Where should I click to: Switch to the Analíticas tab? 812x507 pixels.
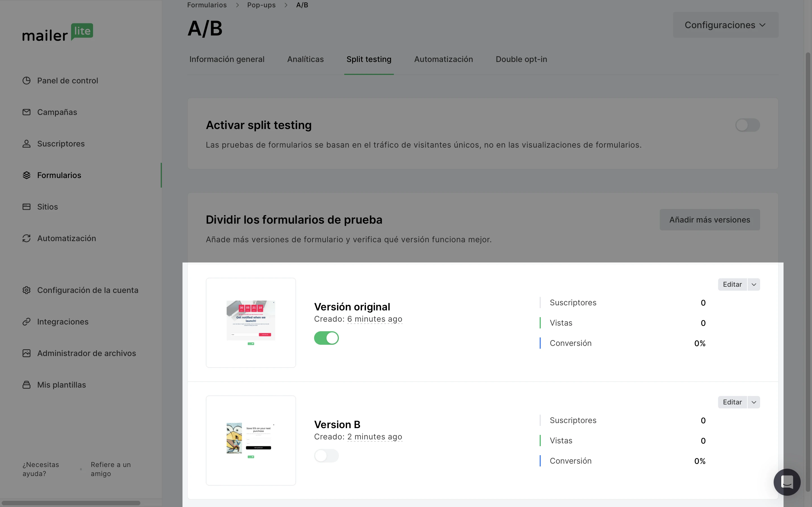[305, 59]
